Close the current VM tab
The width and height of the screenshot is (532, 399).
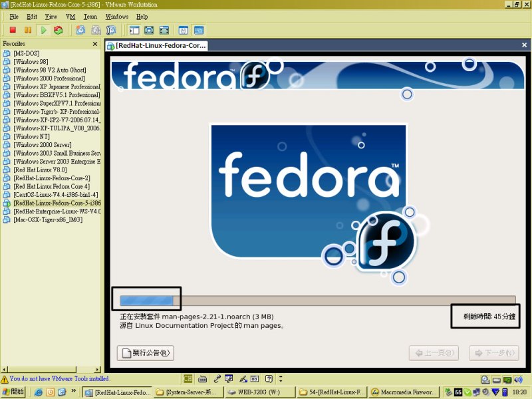(524, 45)
